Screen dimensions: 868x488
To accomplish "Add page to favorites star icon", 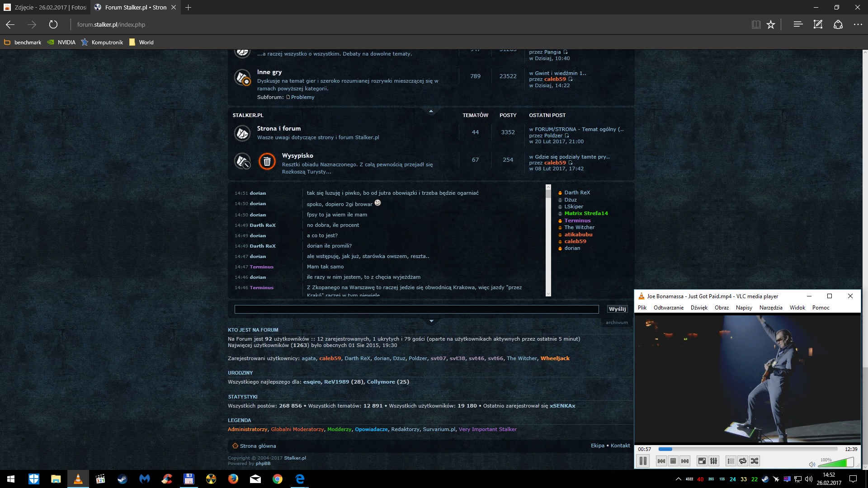I will click(x=771, y=24).
